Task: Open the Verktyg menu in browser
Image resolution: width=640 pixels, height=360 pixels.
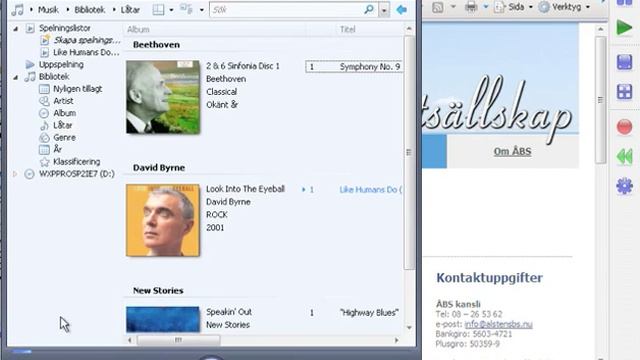Action: click(564, 7)
